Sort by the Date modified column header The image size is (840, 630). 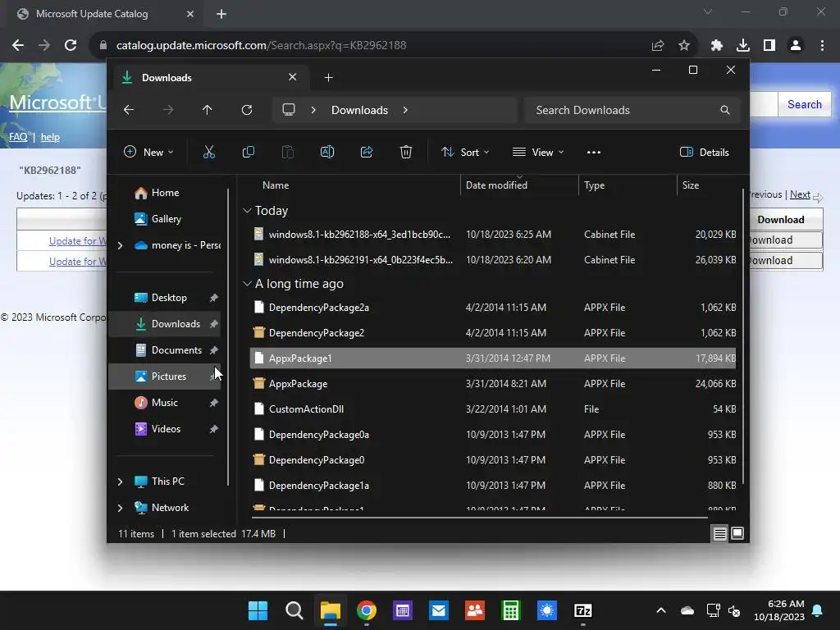click(x=496, y=185)
